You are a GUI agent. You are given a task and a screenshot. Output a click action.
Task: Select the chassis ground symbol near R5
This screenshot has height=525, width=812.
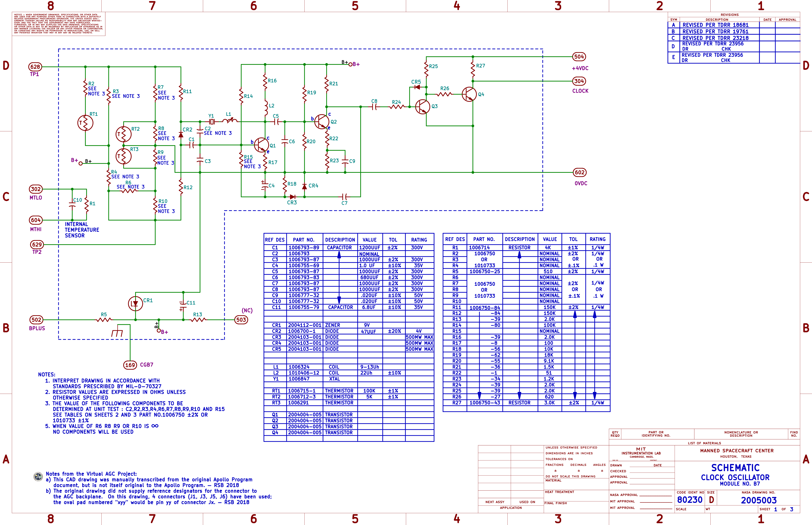(117, 333)
